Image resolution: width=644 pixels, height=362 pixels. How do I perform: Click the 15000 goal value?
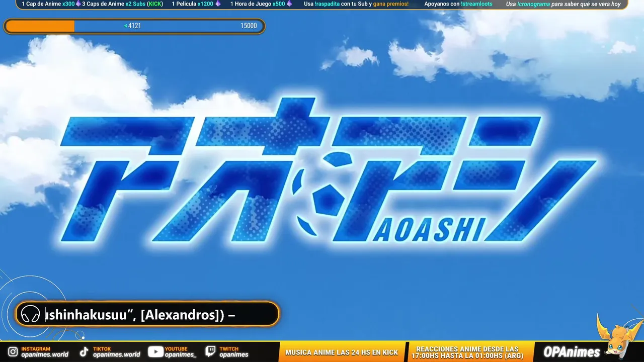[x=249, y=26]
